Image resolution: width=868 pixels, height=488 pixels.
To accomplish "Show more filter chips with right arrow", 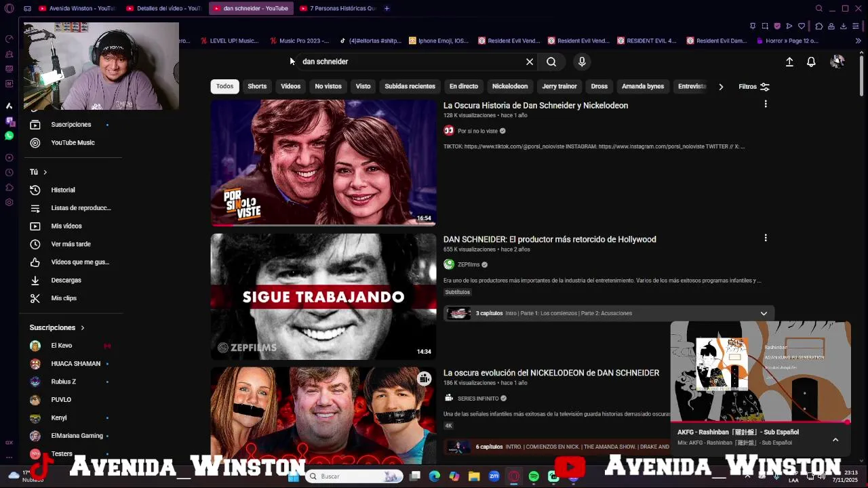I will click(721, 87).
